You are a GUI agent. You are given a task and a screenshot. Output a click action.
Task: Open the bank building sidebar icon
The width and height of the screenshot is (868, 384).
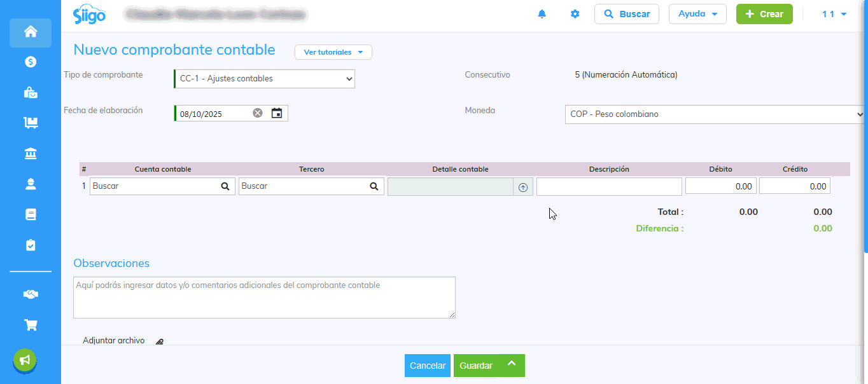coord(31,153)
